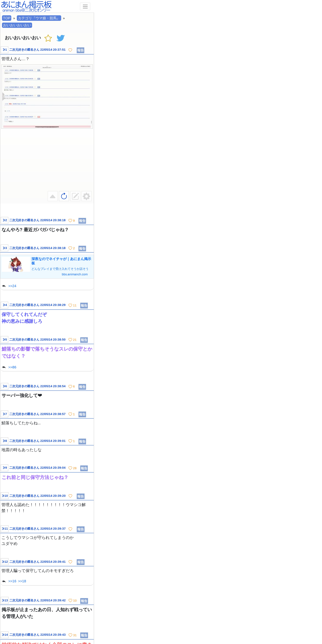Report post 9 with 報告 button
322x644 pixels.
[84, 468]
